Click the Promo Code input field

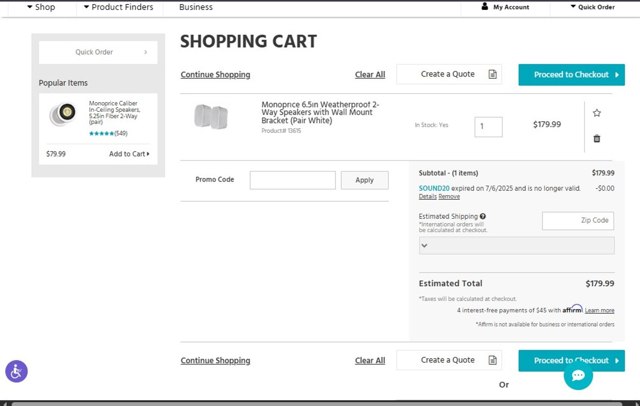coord(293,180)
